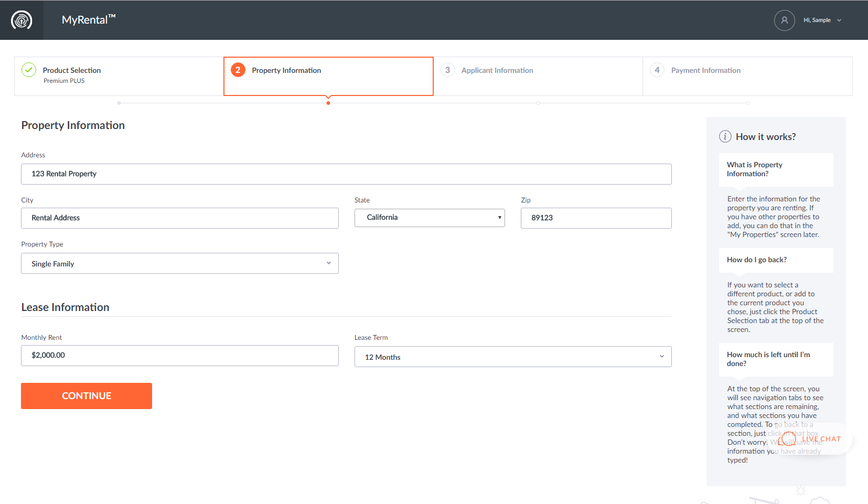This screenshot has height=504, width=868.
Task: Click the green checkmark on Product Selection
Action: click(x=29, y=70)
